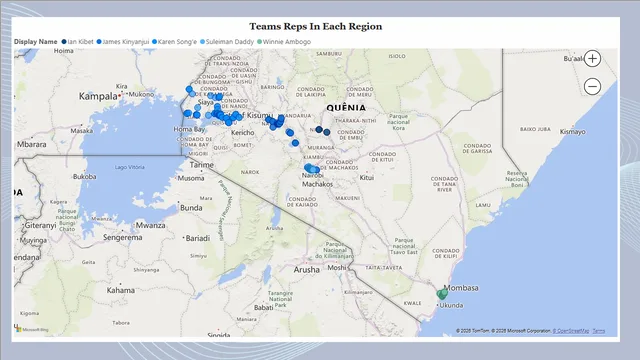This screenshot has height=360, width=640.
Task: Select James Kinyanjui legend color dot
Action: click(x=99, y=42)
